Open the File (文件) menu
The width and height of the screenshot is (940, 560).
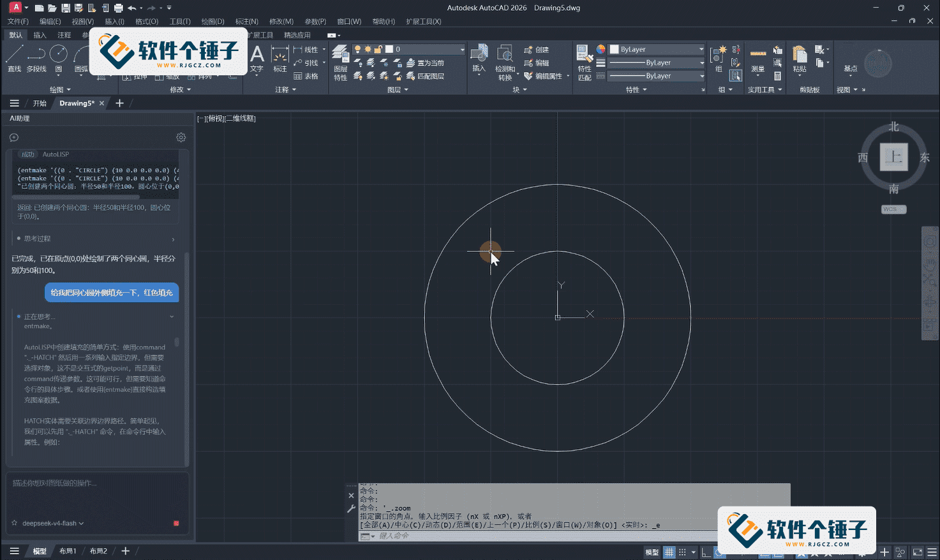point(18,22)
